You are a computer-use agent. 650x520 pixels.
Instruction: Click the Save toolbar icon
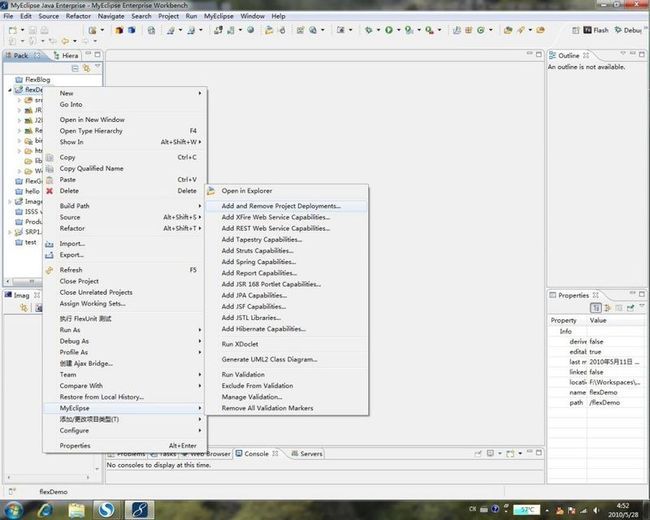point(32,30)
